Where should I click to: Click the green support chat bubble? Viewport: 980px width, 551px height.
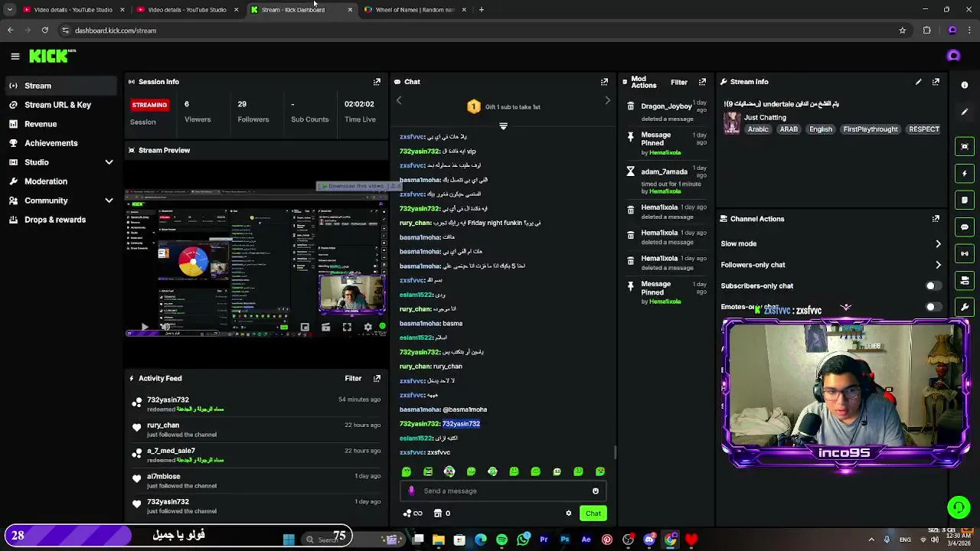click(x=959, y=507)
